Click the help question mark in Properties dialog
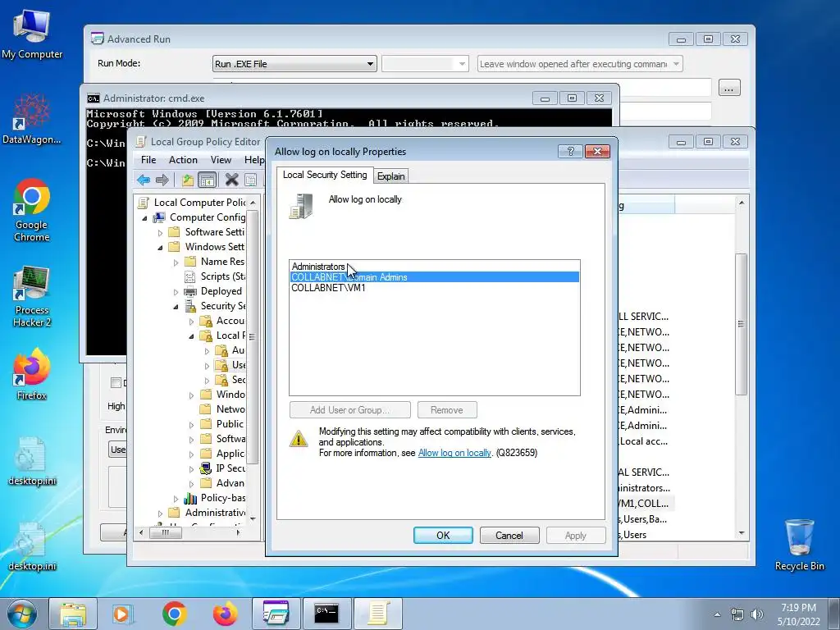 coord(571,151)
